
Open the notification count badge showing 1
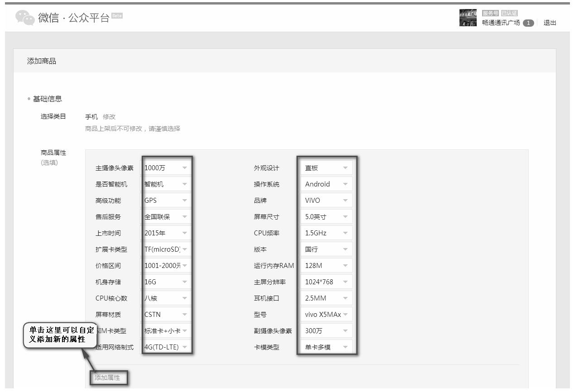[528, 23]
